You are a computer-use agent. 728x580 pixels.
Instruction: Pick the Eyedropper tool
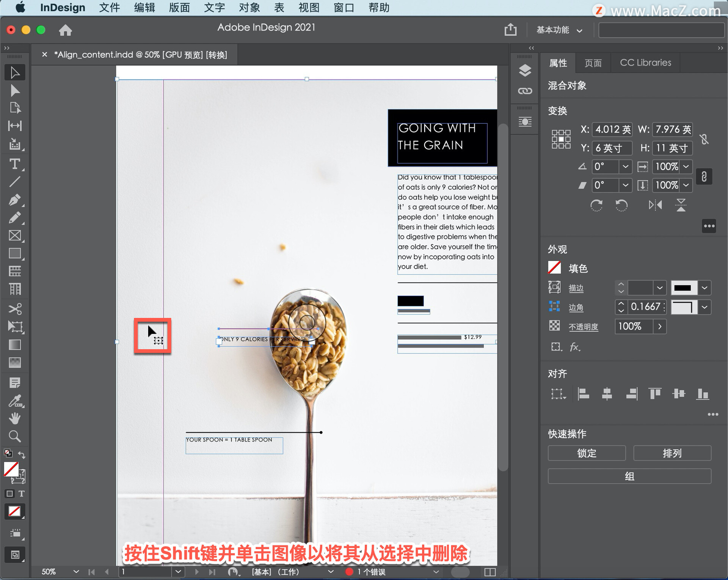[x=15, y=401]
